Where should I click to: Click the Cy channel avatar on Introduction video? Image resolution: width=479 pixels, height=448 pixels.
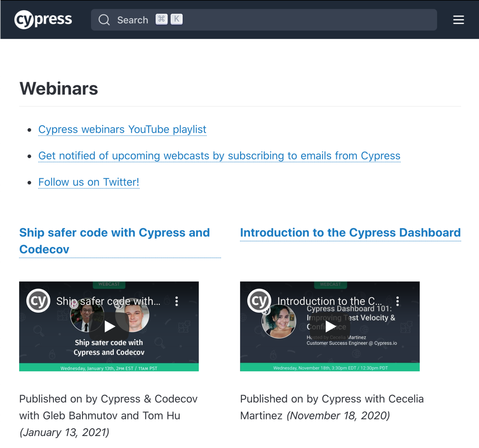click(259, 301)
